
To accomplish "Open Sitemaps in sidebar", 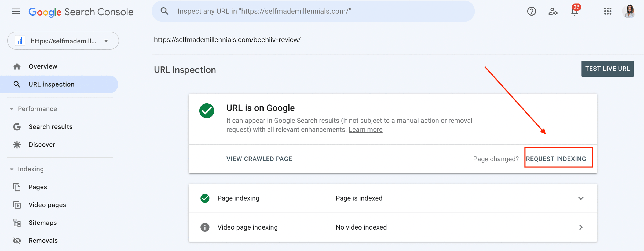I will (x=43, y=223).
